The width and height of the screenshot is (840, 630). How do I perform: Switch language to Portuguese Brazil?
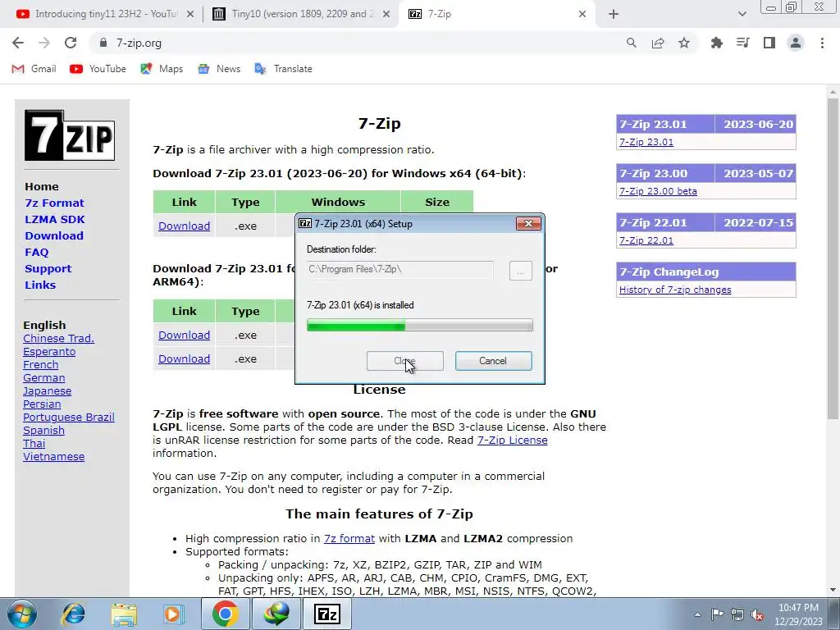tap(69, 418)
